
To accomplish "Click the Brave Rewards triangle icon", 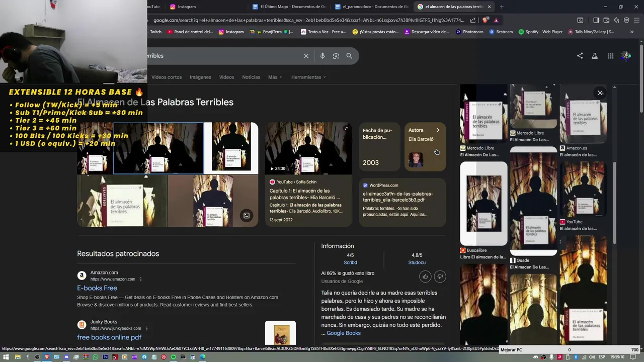I will pos(496,20).
